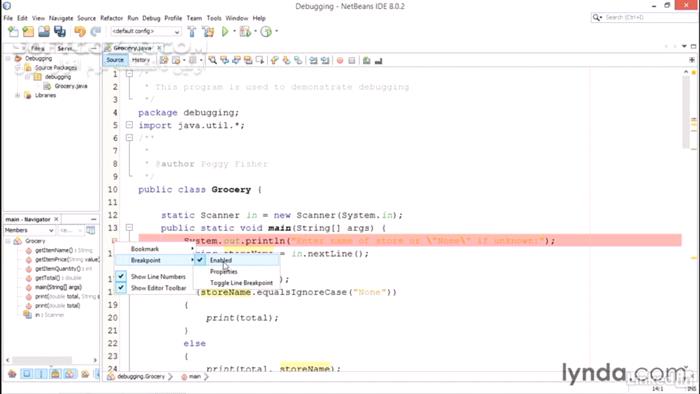Collapse the comment fold at line 1
Viewport: 700px width, 394px height.
(x=129, y=74)
